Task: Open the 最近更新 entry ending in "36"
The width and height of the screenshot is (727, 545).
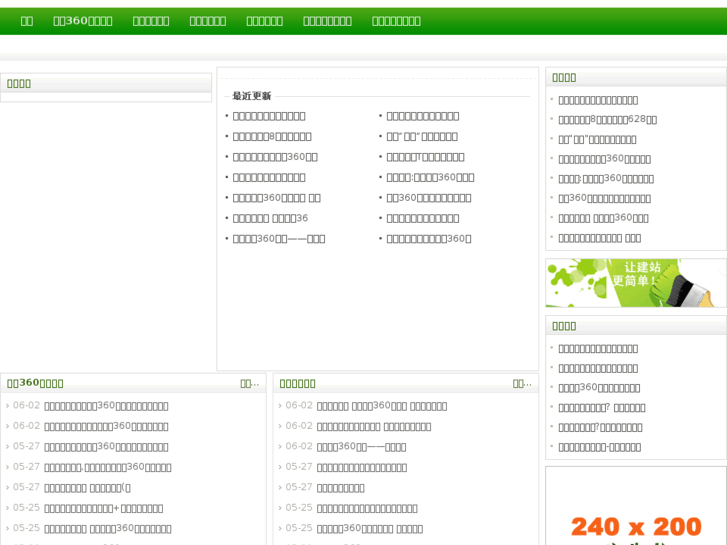Action: 270,218
